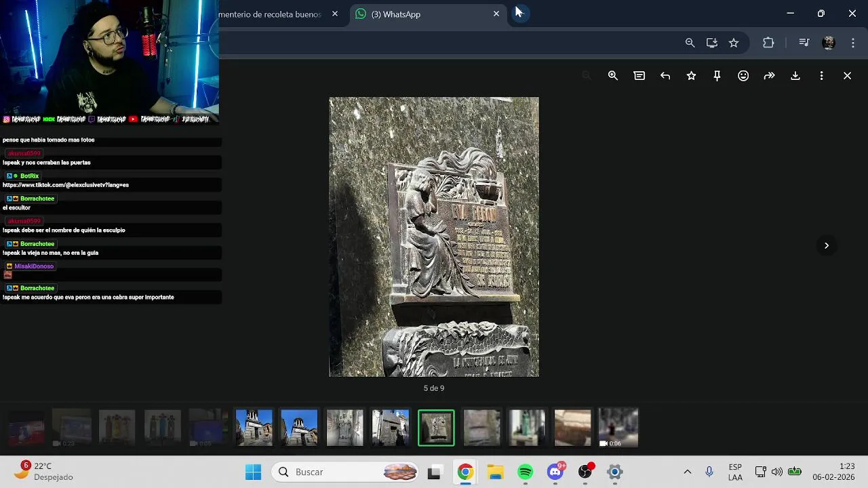The height and width of the screenshot is (488, 868).
Task: Open the weather widget showing 22°C
Action: (x=45, y=471)
